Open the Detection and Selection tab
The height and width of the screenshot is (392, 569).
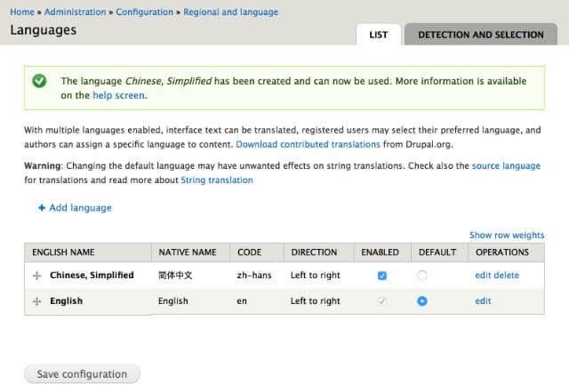(481, 35)
